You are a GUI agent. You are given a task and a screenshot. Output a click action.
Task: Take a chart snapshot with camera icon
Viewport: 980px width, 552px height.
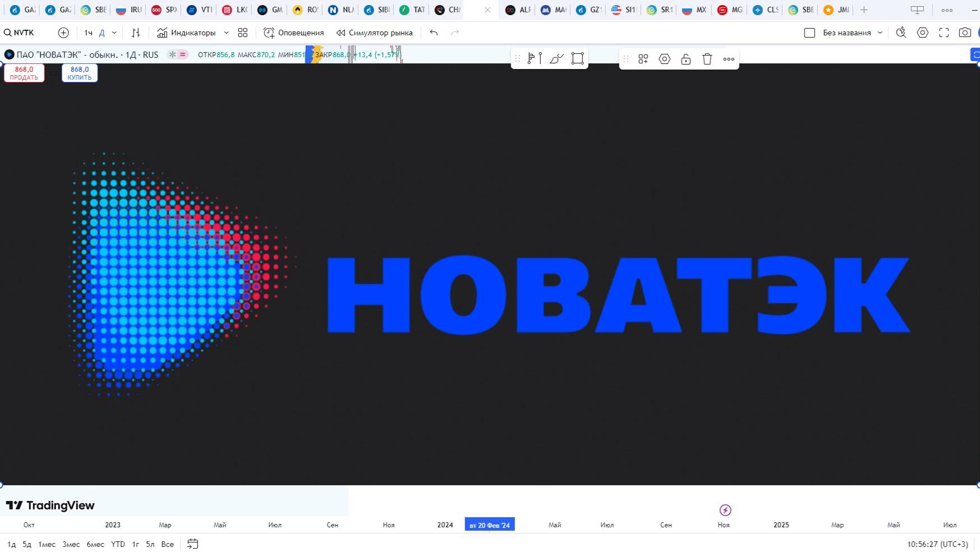(965, 33)
